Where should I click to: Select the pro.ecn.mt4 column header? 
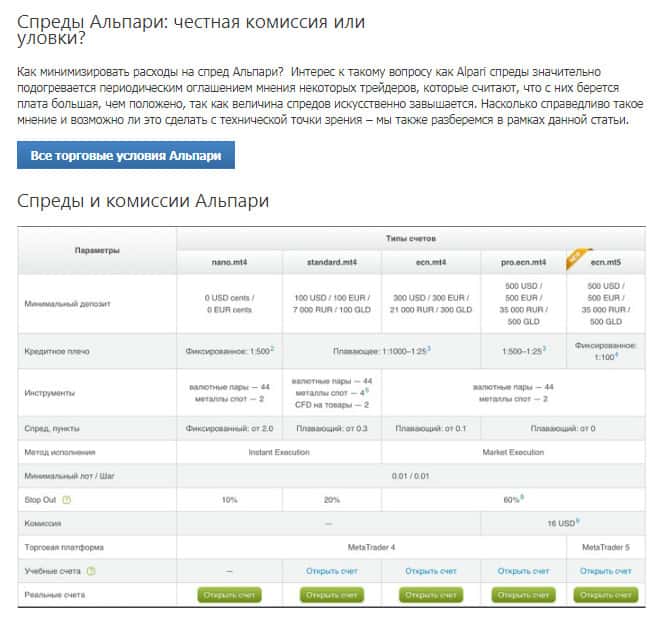(523, 262)
